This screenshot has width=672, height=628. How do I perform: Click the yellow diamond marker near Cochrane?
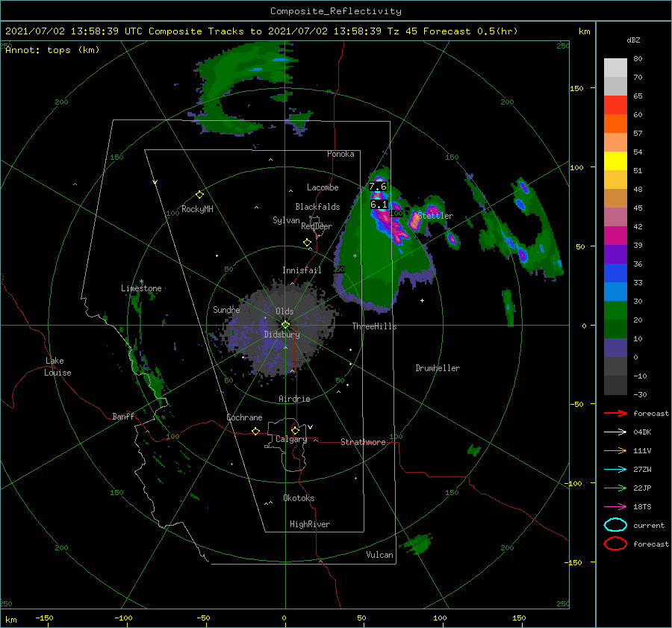click(x=255, y=432)
